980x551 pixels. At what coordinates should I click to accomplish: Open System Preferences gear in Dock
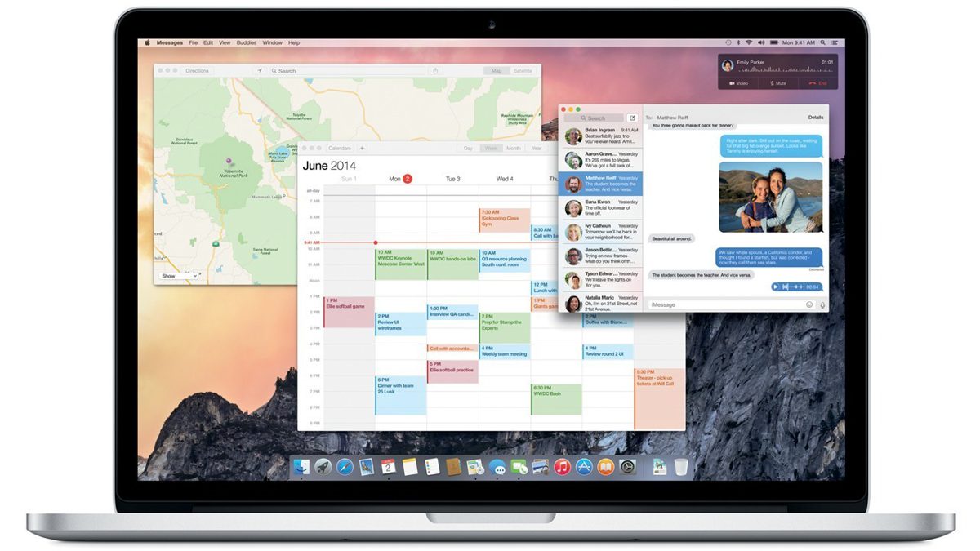point(627,467)
